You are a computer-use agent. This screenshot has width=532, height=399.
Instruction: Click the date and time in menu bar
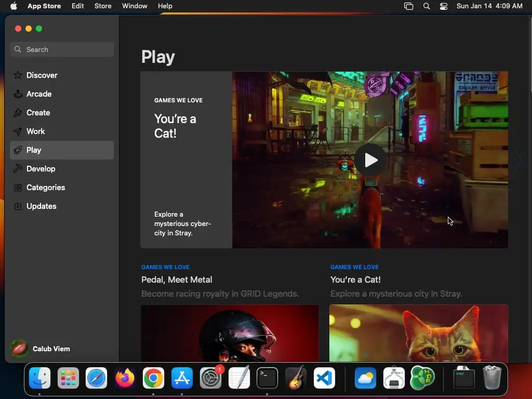click(489, 6)
